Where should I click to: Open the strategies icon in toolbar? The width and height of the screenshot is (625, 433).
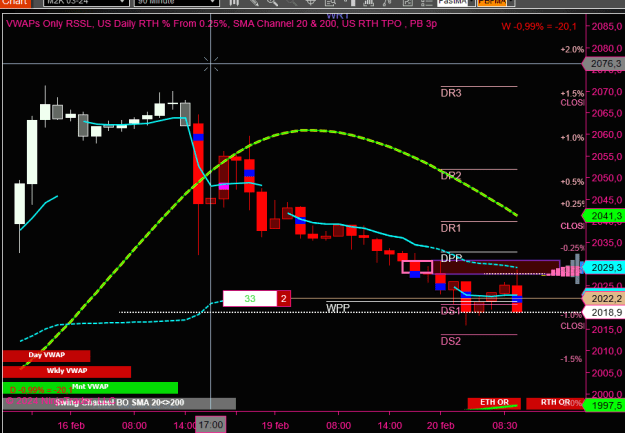[387, 2]
